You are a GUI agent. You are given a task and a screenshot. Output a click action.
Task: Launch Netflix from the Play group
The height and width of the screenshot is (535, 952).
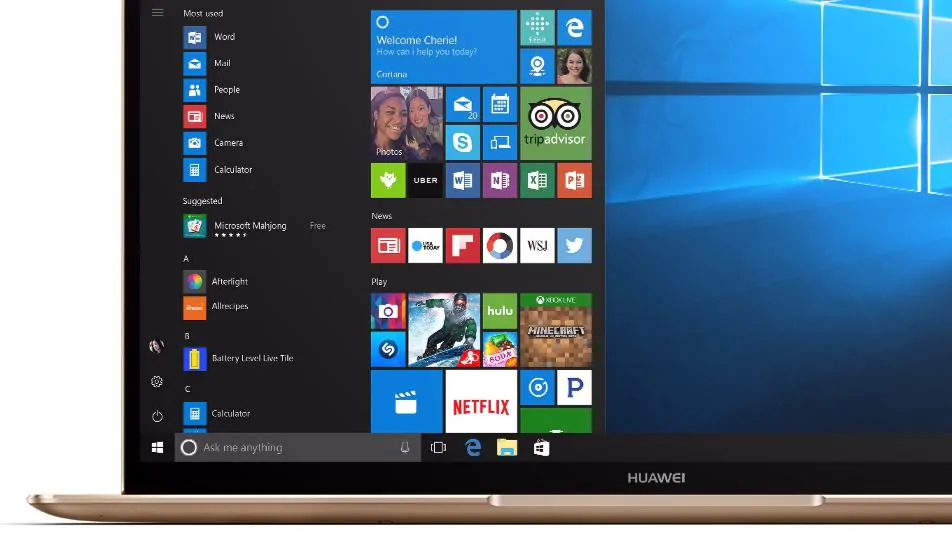[481, 404]
